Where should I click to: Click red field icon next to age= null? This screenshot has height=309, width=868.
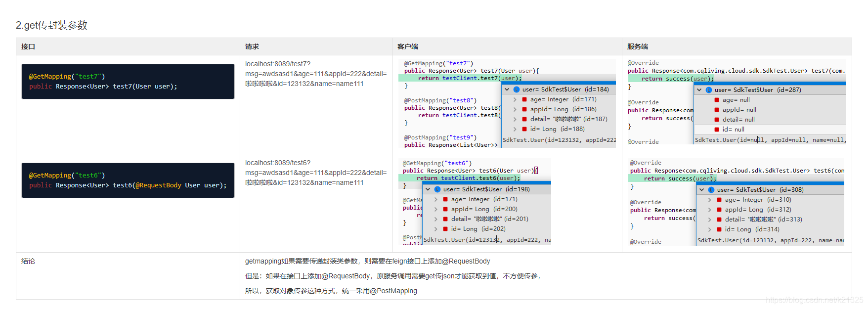pyautogui.click(x=717, y=100)
